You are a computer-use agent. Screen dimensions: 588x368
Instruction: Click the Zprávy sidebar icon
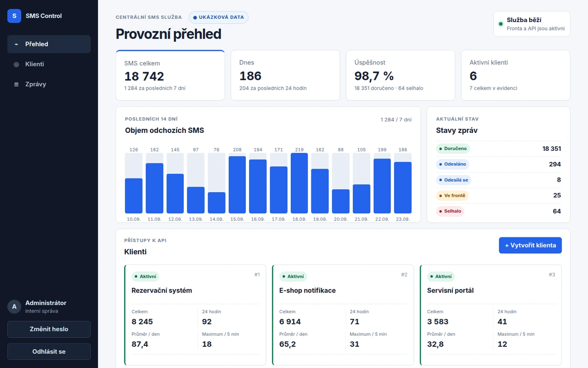pyautogui.click(x=17, y=84)
